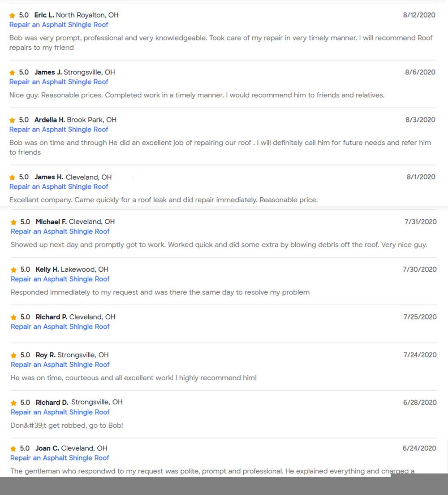Open Eric L.'s Repair an Asphalt Shingle Roof link

click(59, 25)
